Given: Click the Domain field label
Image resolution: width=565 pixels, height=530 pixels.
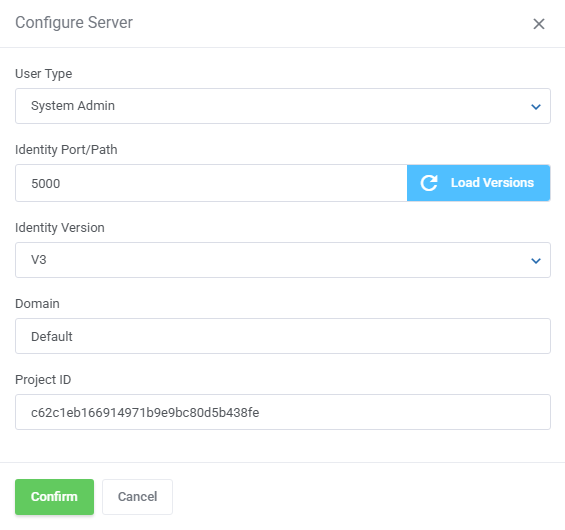Looking at the screenshot, I should click(37, 304).
